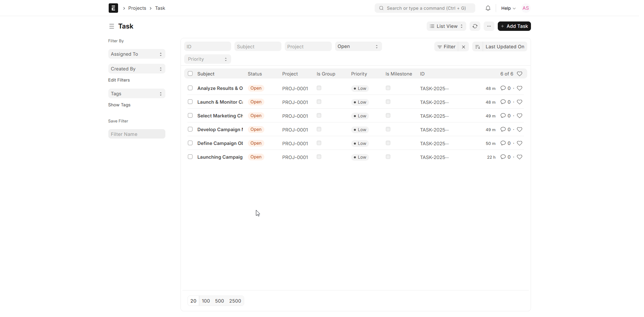Viewport: 644px width, 317px height.
Task: Open the notifications bell
Action: pos(488,8)
